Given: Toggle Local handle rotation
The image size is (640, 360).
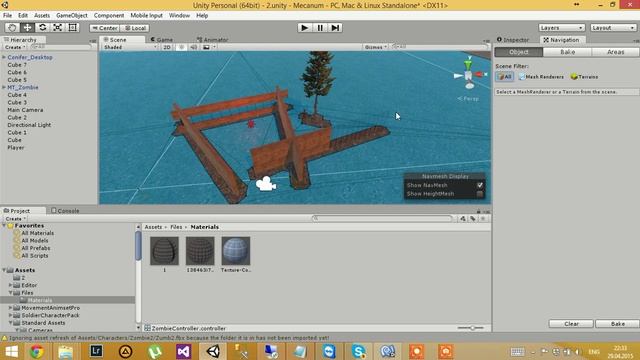Looking at the screenshot, I should point(135,28).
